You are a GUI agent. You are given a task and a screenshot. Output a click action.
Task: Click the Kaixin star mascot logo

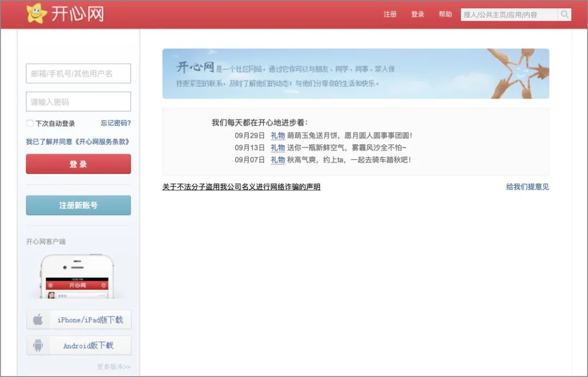tap(37, 13)
